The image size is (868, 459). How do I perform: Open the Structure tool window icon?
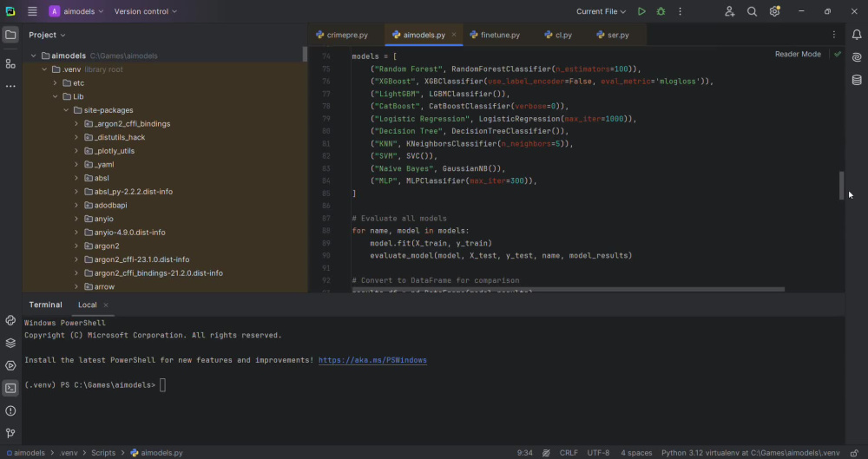click(10, 63)
